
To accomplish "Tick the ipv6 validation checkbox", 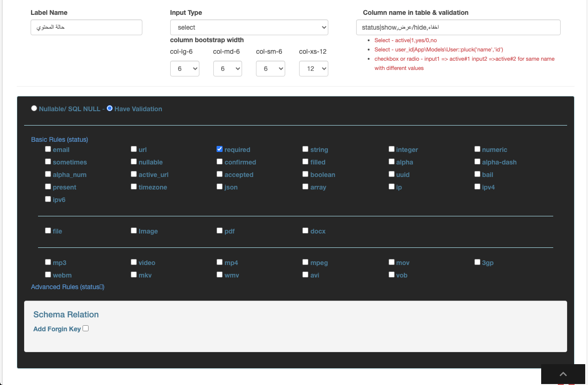I will (48, 199).
